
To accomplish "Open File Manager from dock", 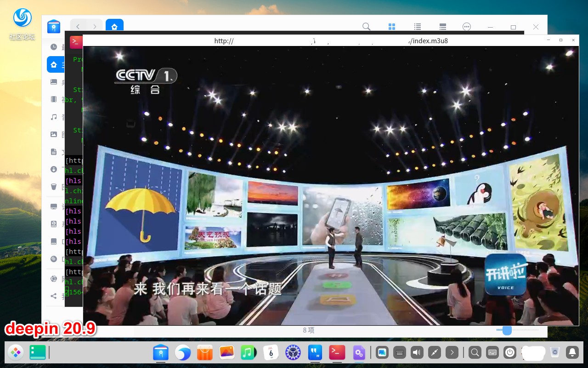I will tap(161, 353).
